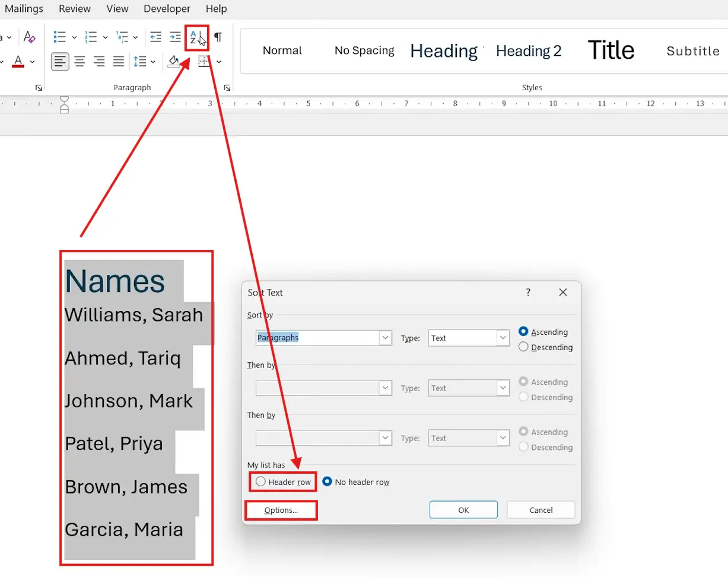Select Ascending for Sort by
Image resolution: width=728 pixels, height=577 pixels.
543,332
